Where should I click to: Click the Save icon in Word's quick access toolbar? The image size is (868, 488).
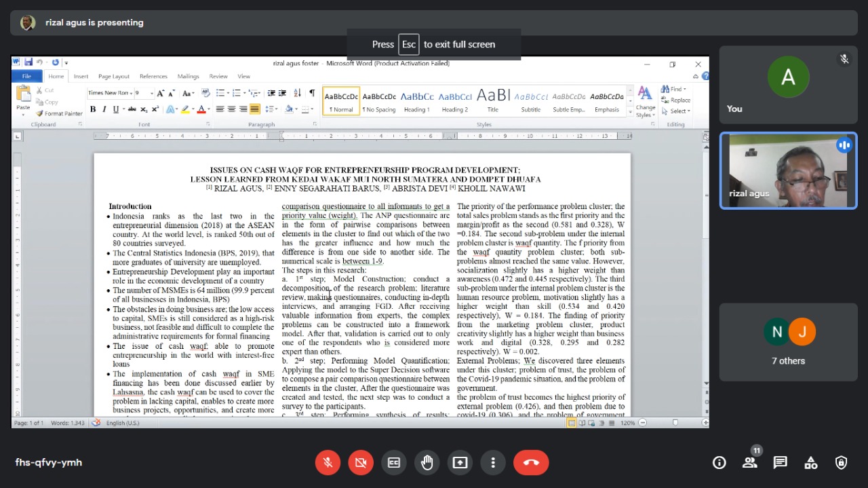tap(28, 62)
